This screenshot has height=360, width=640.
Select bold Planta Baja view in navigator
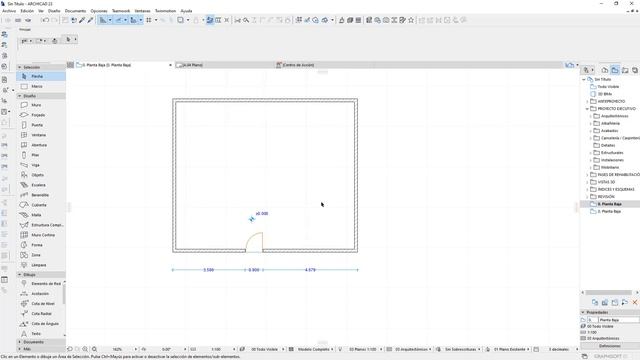pos(610,204)
